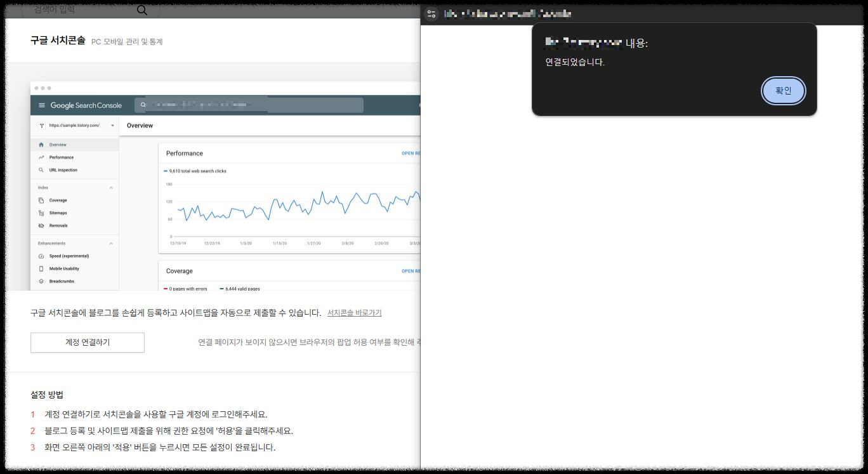Image resolution: width=868 pixels, height=474 pixels.
Task: Click step 1 text about 구글 계정 로그인
Action: (x=156, y=414)
